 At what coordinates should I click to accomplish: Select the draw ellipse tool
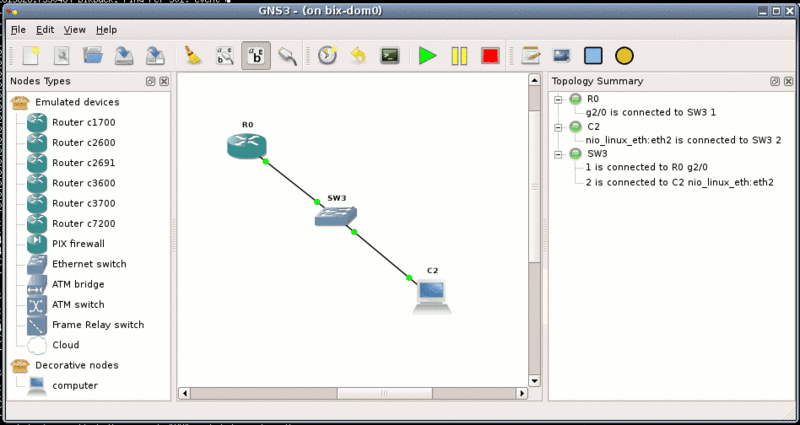[x=624, y=56]
